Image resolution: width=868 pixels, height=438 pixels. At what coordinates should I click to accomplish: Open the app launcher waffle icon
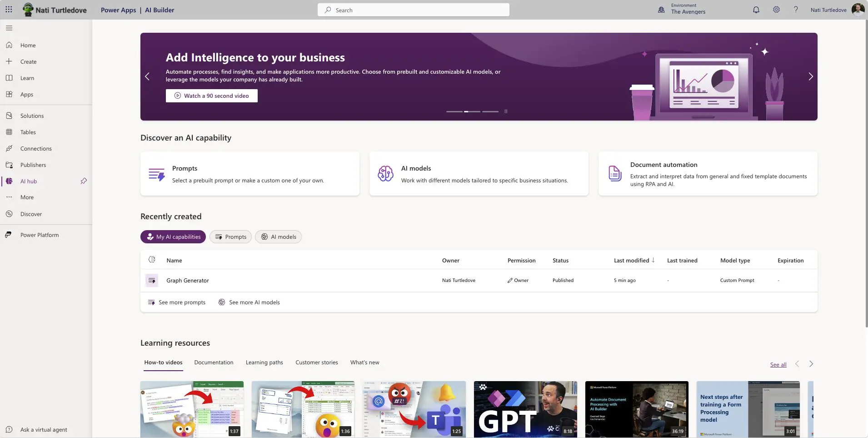(9, 10)
